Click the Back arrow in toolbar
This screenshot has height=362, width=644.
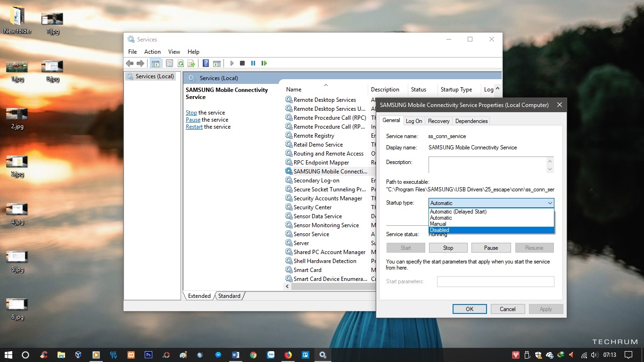[130, 63]
